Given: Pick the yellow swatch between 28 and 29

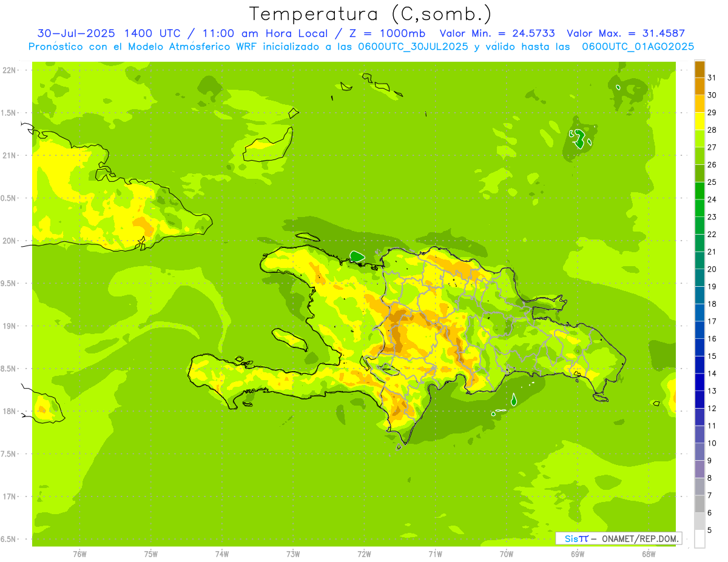Looking at the screenshot, I should tap(699, 121).
